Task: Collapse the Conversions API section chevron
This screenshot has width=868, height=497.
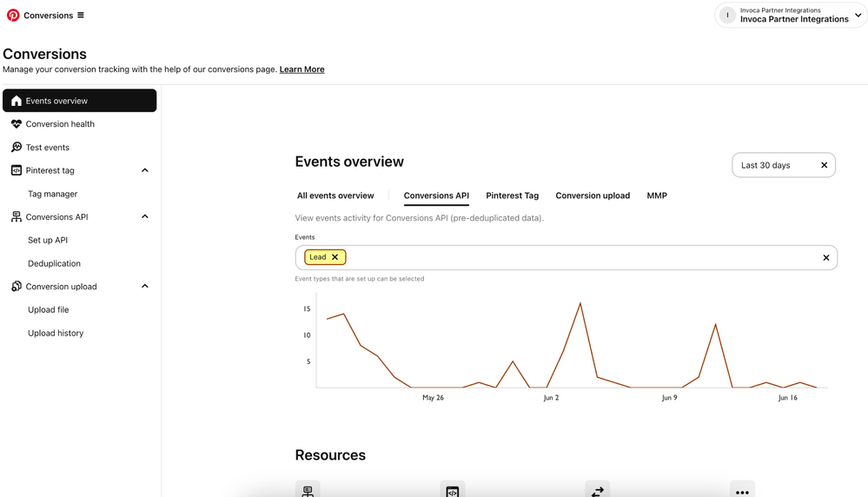Action: click(x=145, y=216)
